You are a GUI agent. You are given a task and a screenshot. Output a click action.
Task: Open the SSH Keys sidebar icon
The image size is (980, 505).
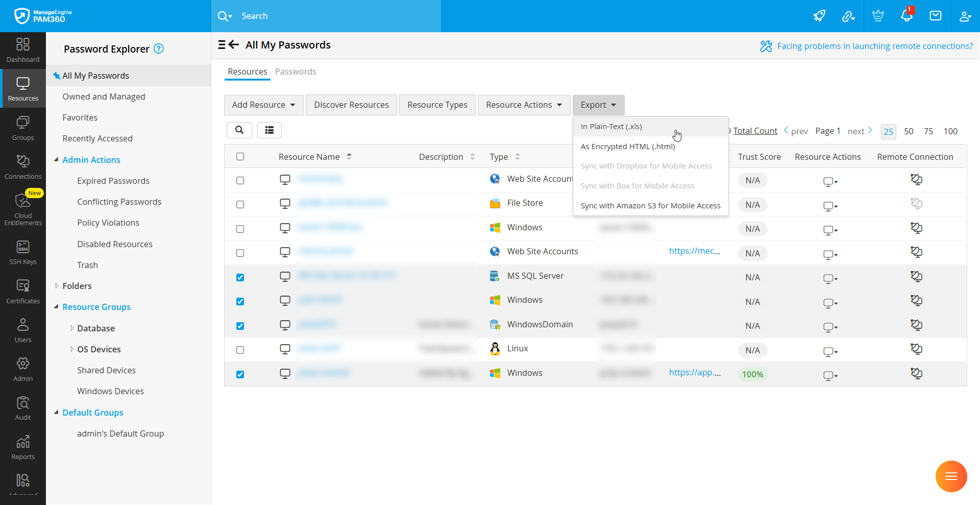23,252
